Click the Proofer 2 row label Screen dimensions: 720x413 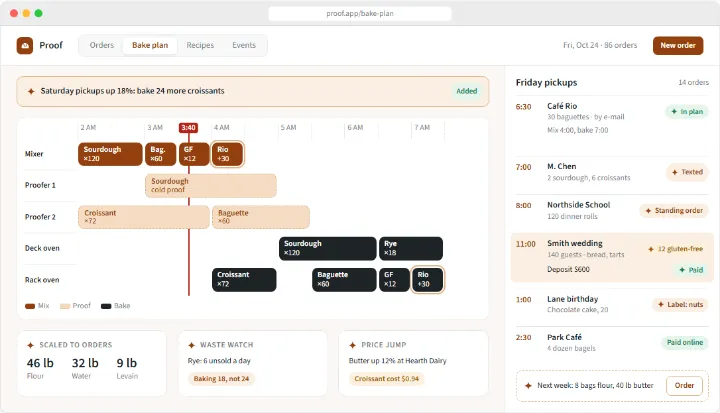click(x=40, y=217)
